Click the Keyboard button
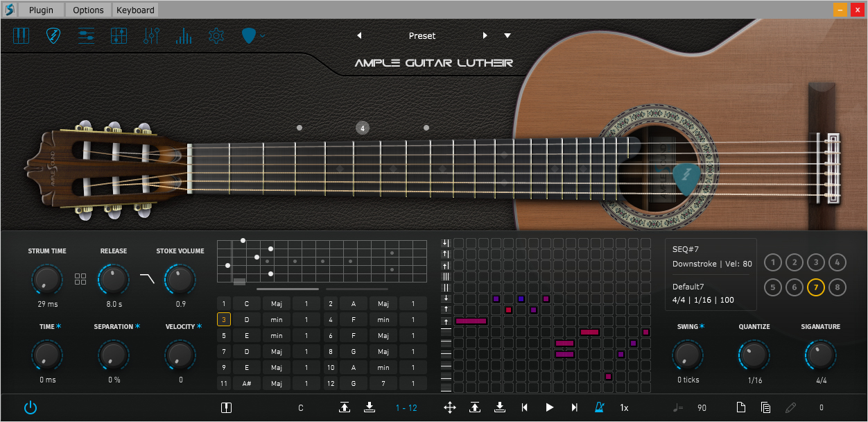Viewport: 868px width, 422px height. (x=136, y=10)
